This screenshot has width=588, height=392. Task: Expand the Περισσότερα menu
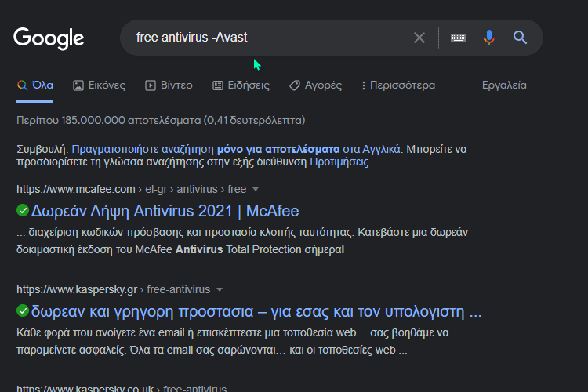398,85
